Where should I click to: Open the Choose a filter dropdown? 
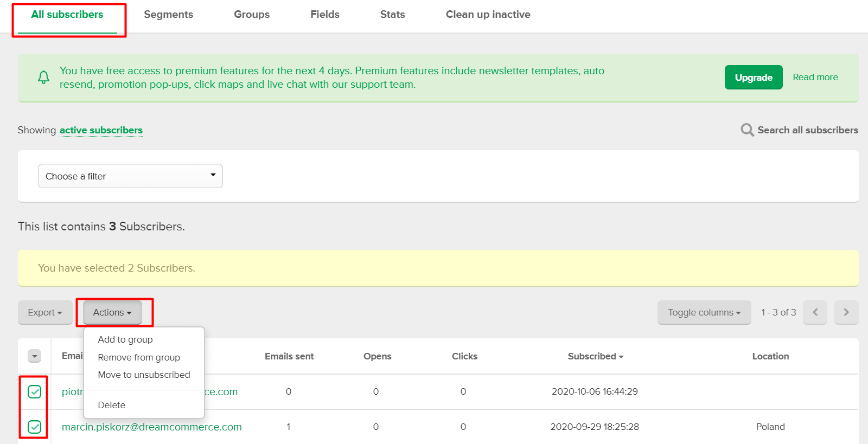[130, 176]
